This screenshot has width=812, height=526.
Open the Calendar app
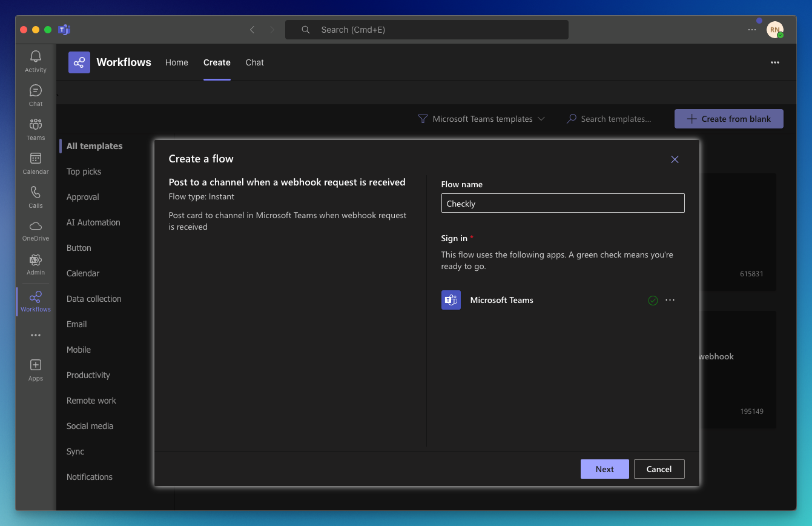click(x=35, y=162)
